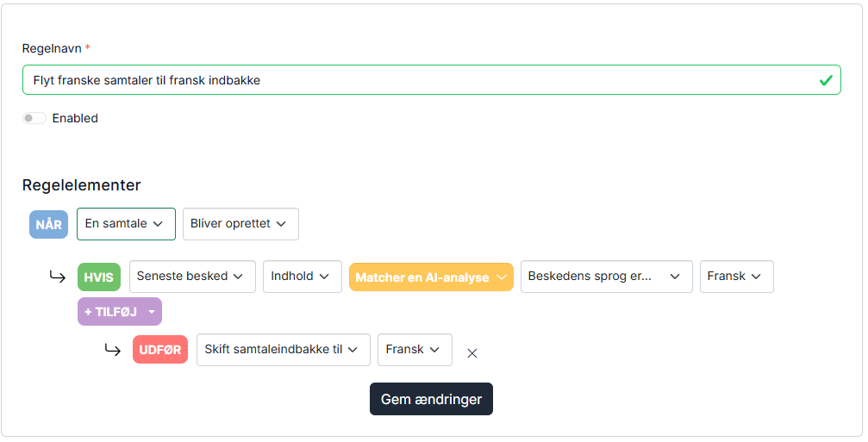Expand the 'Seneste besked' dropdown
Screen dimensions: 868x442
192,277
